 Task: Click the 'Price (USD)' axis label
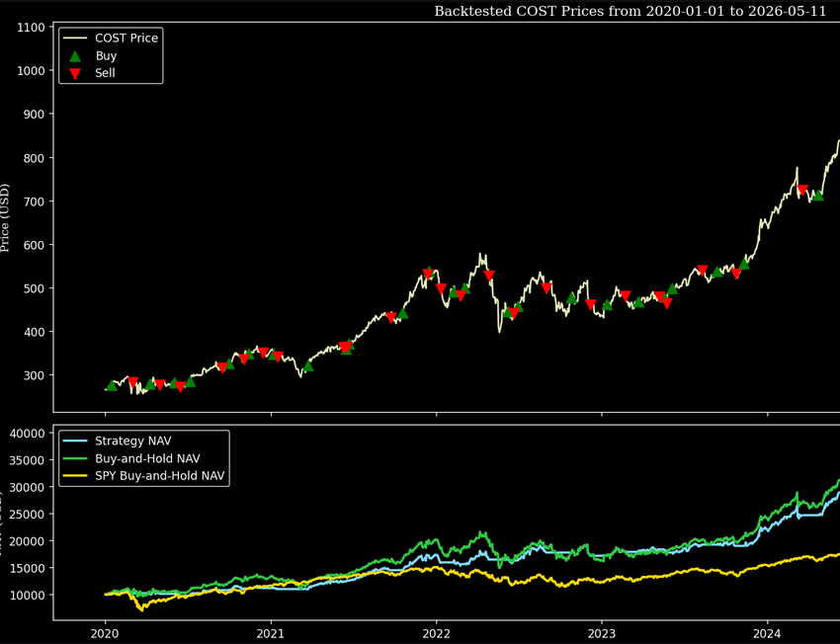pos(5,217)
